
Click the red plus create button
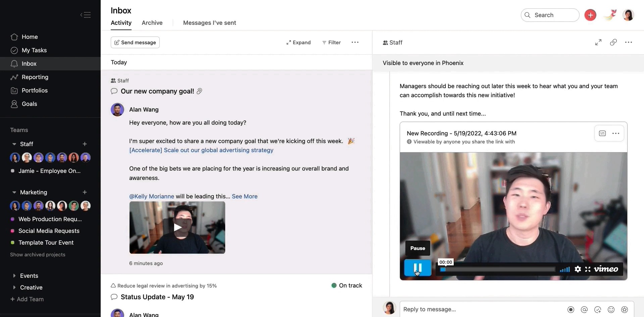(590, 15)
